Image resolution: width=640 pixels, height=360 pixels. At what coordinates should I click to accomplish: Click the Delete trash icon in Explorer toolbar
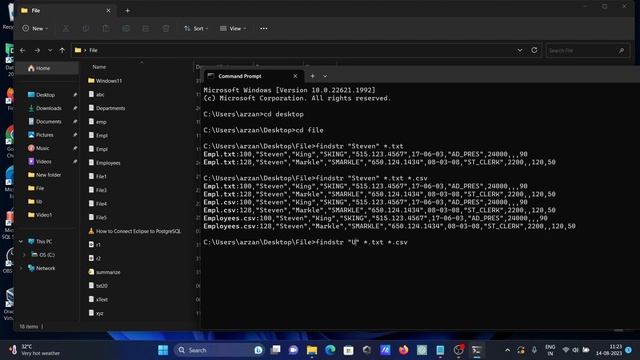coord(166,29)
